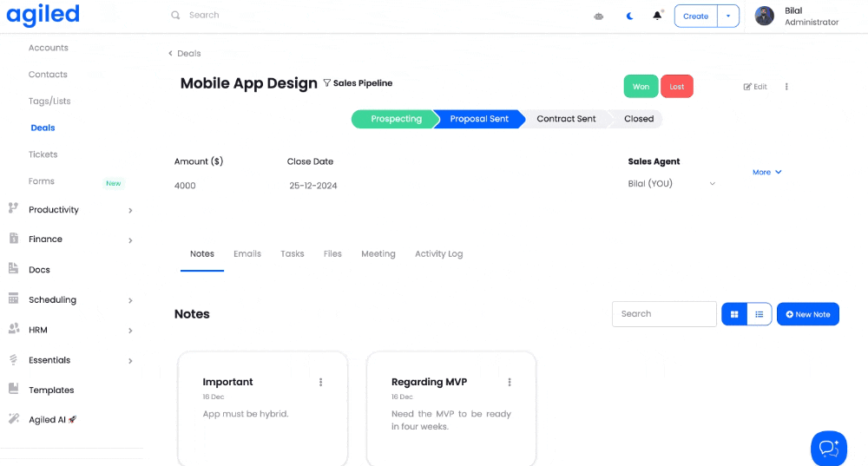The width and height of the screenshot is (868, 466).
Task: Click Bilal's profile avatar
Action: tap(765, 16)
